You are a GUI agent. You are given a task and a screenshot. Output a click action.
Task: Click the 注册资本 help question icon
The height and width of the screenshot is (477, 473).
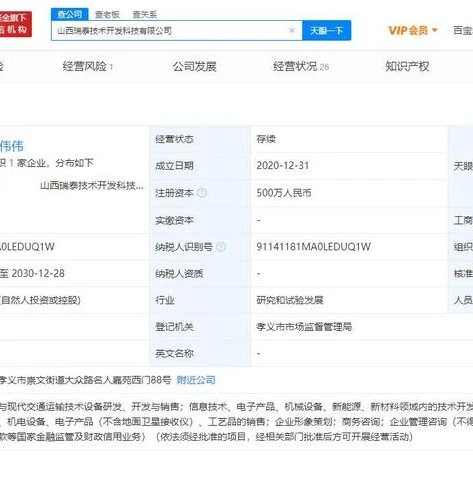point(202,193)
